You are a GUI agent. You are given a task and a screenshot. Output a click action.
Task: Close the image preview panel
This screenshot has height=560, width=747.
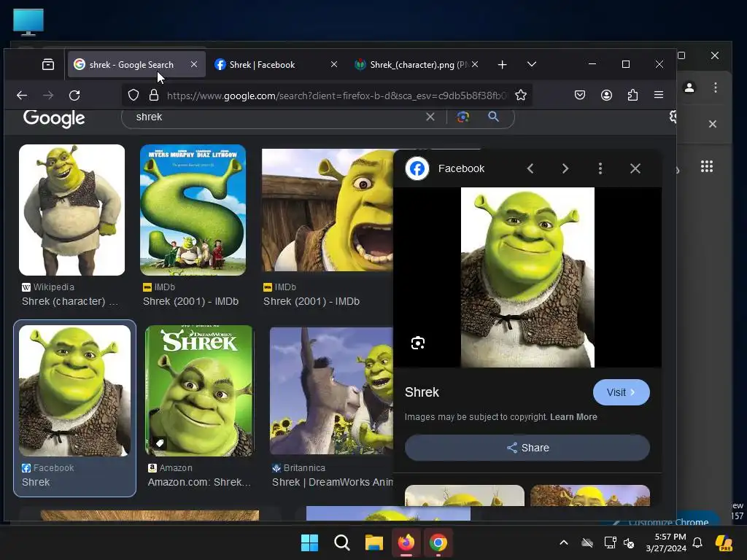click(635, 168)
